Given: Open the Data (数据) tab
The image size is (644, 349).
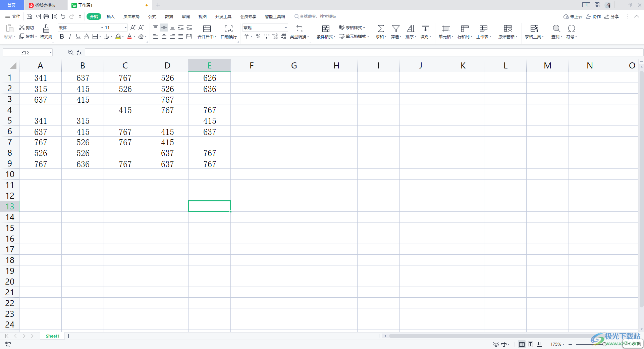Looking at the screenshot, I should point(169,16).
